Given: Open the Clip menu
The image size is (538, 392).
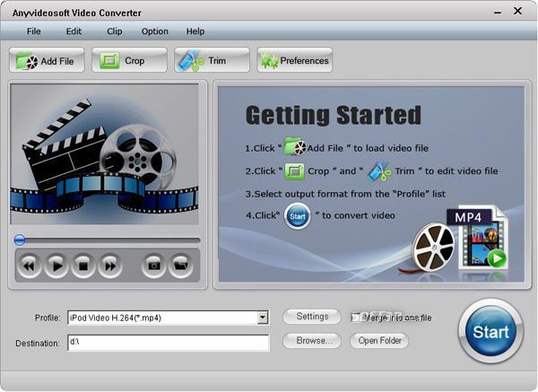Looking at the screenshot, I should [x=115, y=31].
